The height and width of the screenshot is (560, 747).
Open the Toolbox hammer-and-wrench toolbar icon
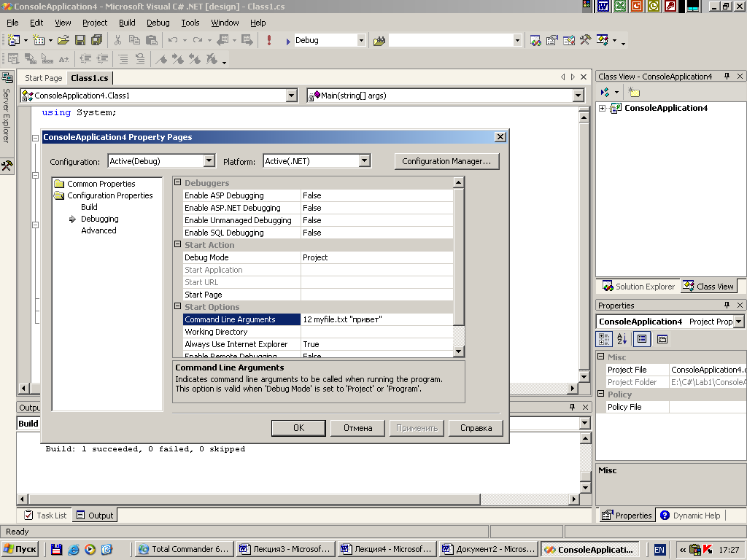click(x=586, y=41)
